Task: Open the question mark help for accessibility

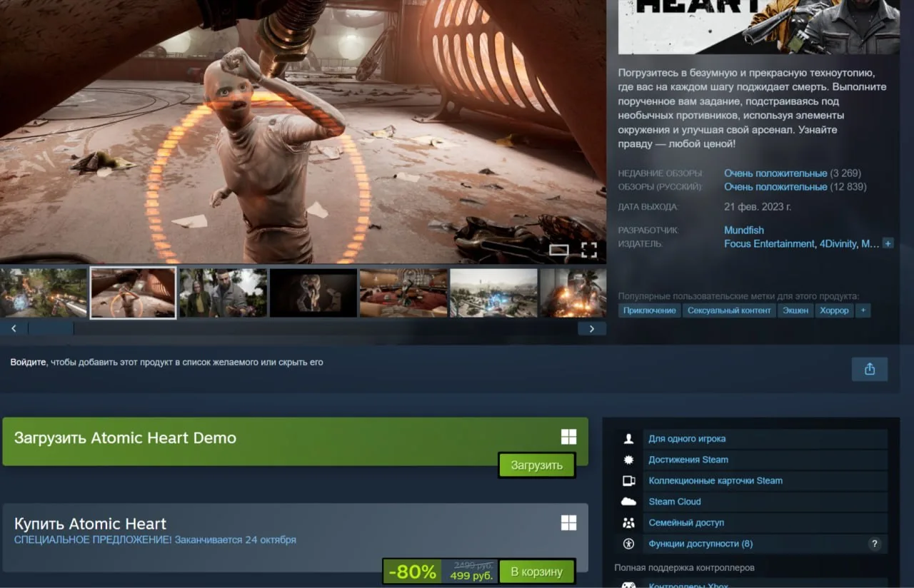Action: [874, 544]
